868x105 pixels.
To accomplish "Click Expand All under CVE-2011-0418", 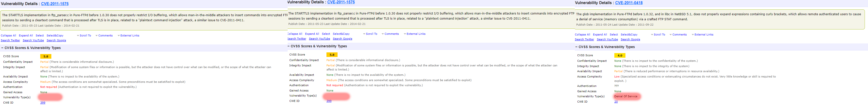I will 600,35.
